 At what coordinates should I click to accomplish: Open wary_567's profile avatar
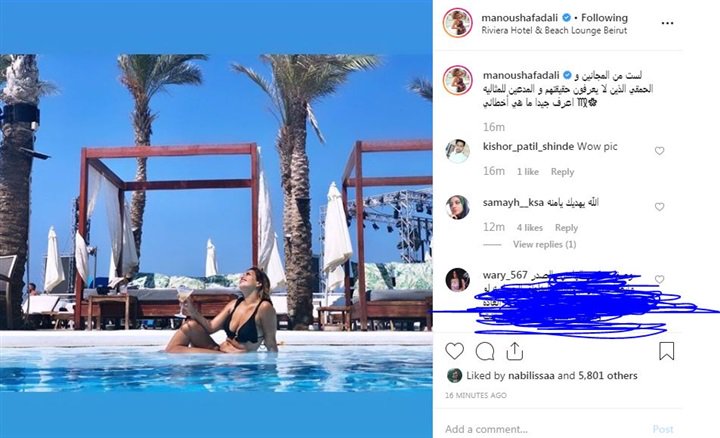coord(457,280)
